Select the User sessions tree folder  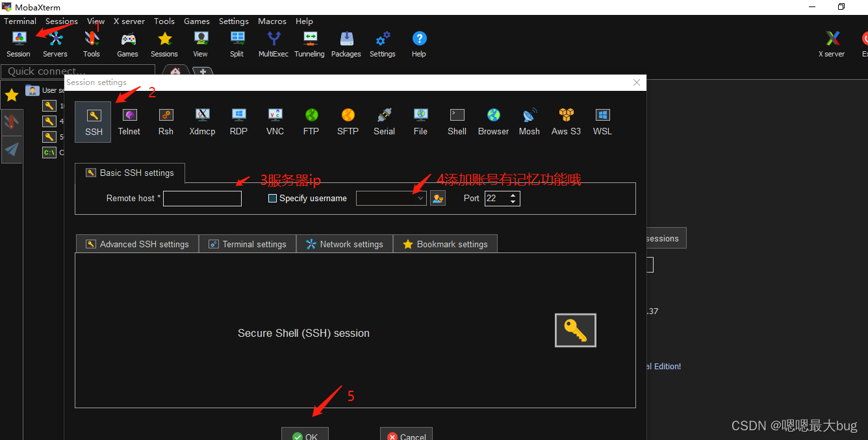44,90
